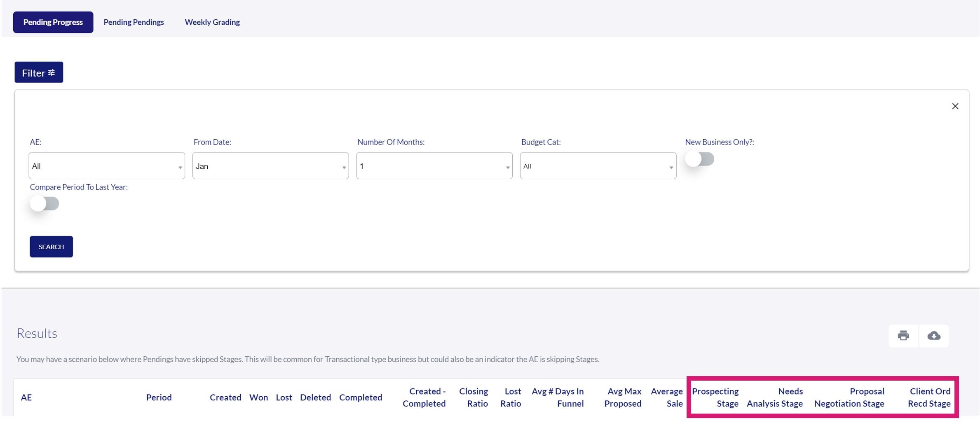
Task: Sort by Period column header
Action: pyautogui.click(x=159, y=398)
